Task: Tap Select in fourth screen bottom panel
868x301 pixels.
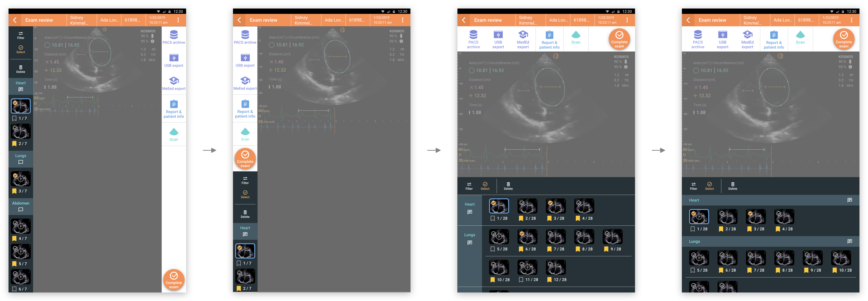Action: 709,186
